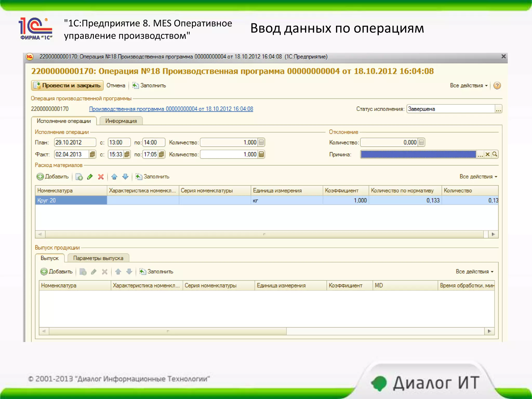Switch to the Параметры выпуска tab
Image resolution: width=532 pixels, height=399 pixels.
(x=98, y=258)
